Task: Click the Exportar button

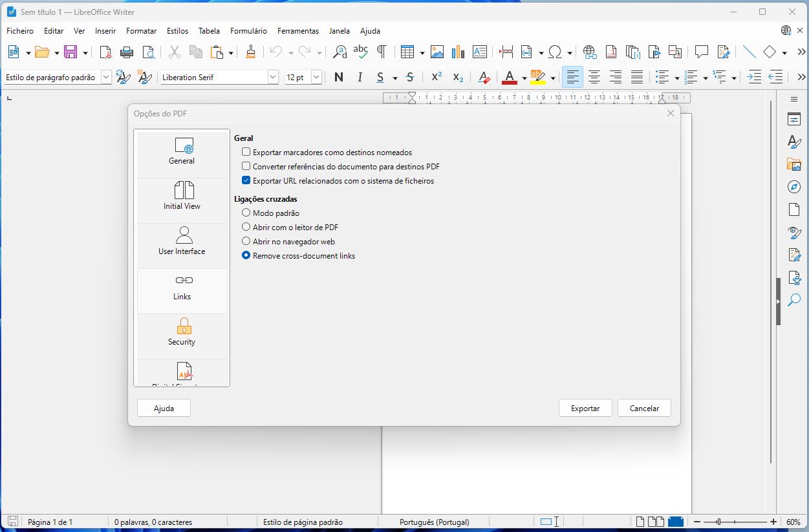Action: (585, 408)
